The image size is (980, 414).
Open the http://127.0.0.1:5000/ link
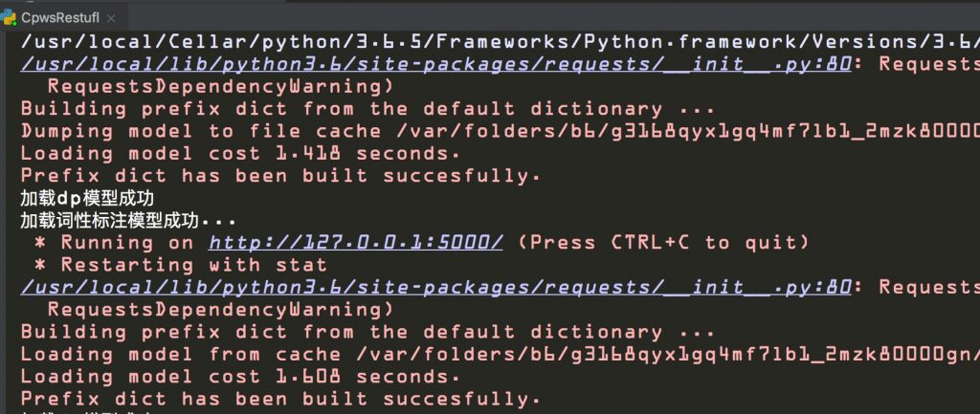356,242
